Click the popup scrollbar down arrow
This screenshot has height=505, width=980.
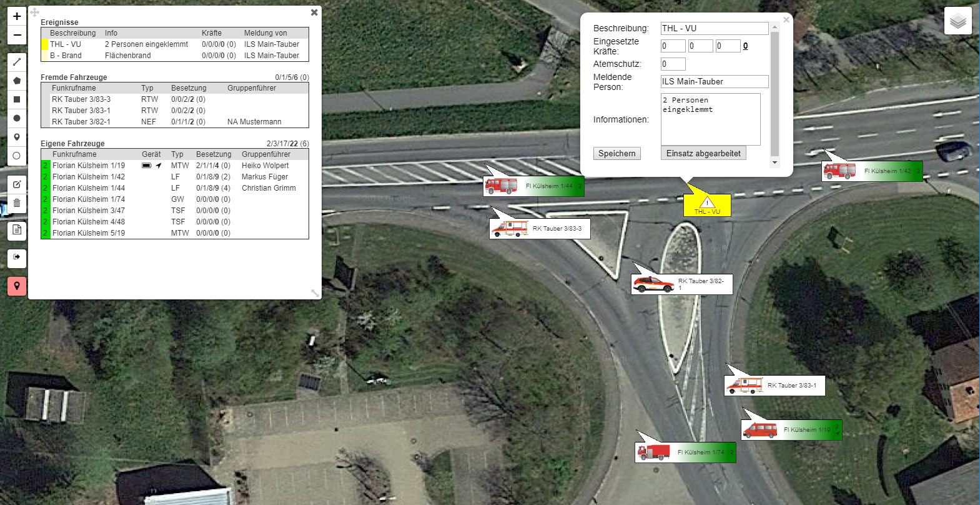(775, 162)
